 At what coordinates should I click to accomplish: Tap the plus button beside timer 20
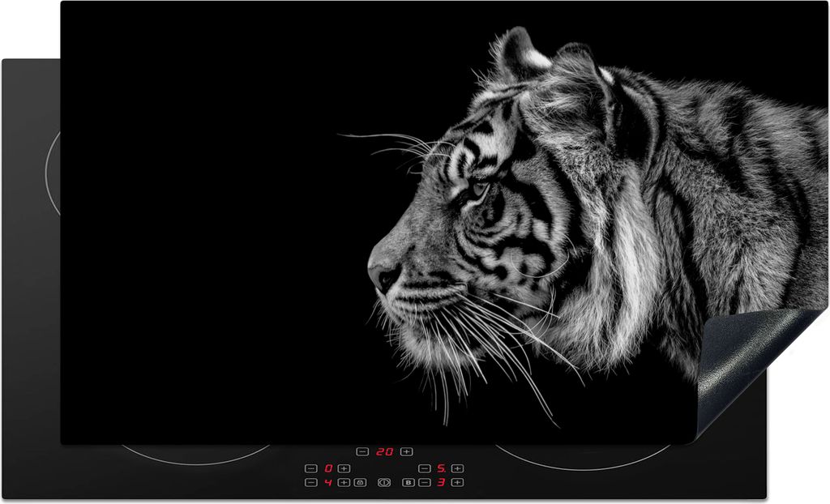(407, 451)
